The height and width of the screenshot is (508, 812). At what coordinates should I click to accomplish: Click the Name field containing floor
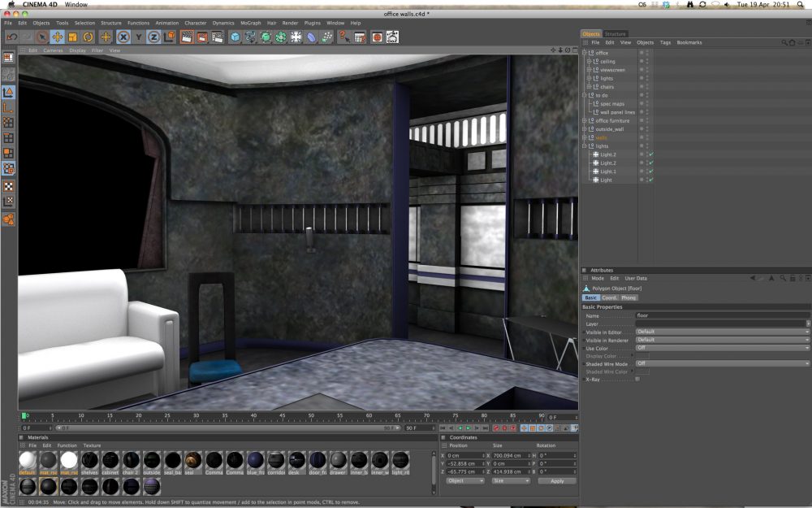pos(722,315)
